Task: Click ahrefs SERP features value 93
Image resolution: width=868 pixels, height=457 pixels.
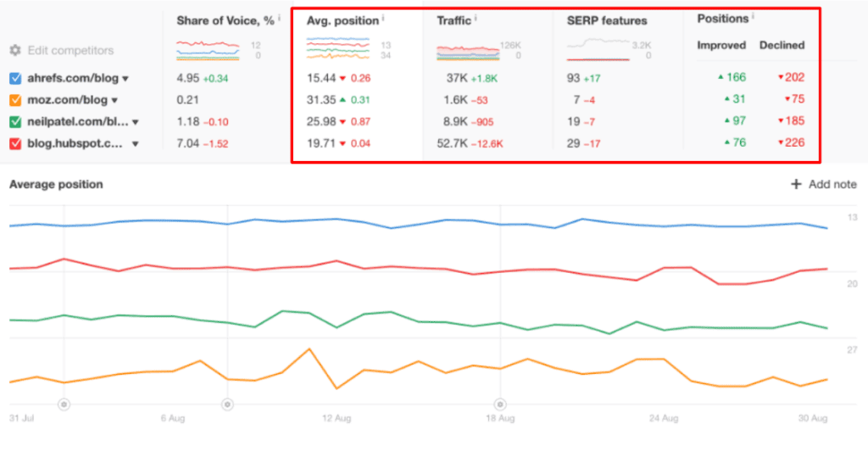Action: click(574, 78)
